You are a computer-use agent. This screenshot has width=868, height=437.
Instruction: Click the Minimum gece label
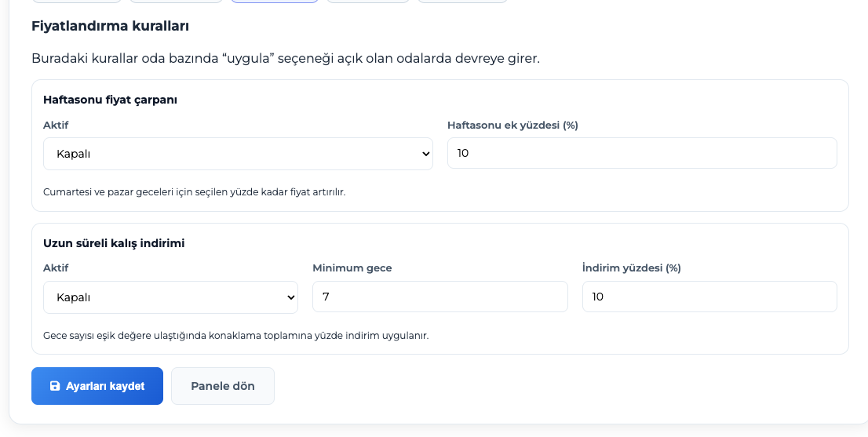[x=352, y=268]
